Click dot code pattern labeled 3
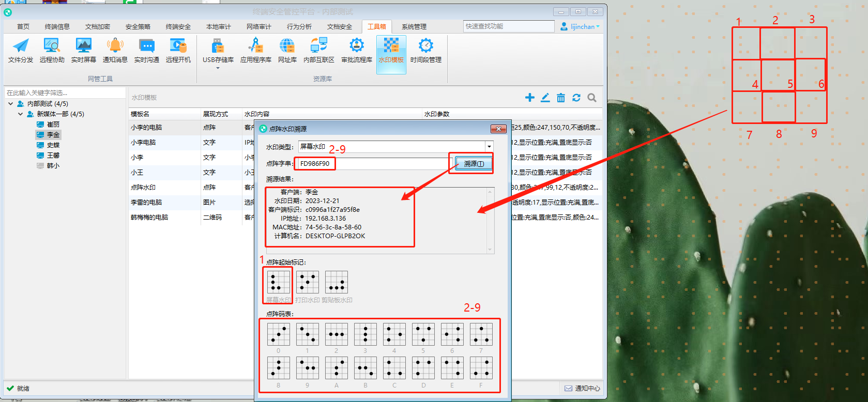 [366, 334]
